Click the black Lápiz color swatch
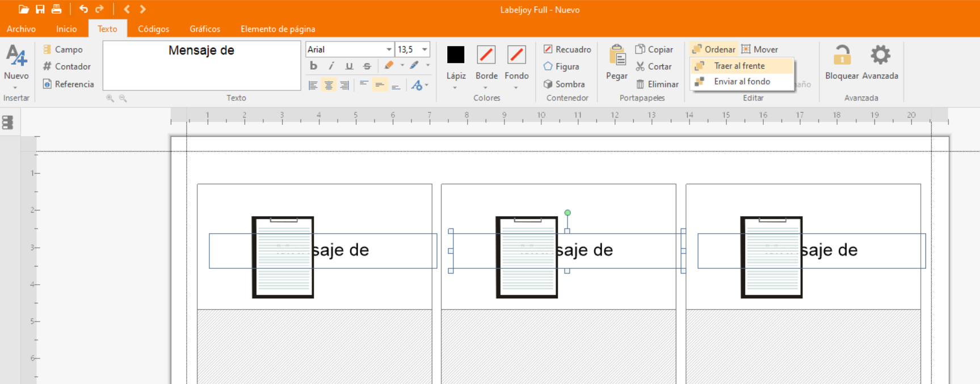The width and height of the screenshot is (980, 384). tap(456, 54)
